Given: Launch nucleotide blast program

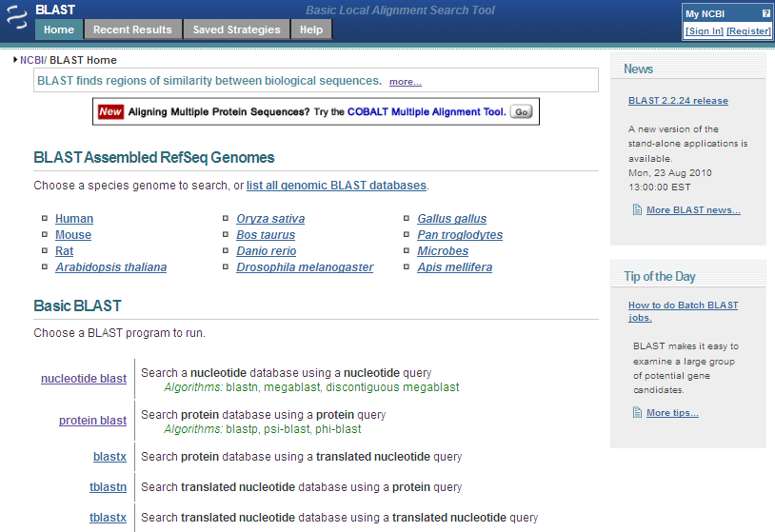Looking at the screenshot, I should 84,379.
